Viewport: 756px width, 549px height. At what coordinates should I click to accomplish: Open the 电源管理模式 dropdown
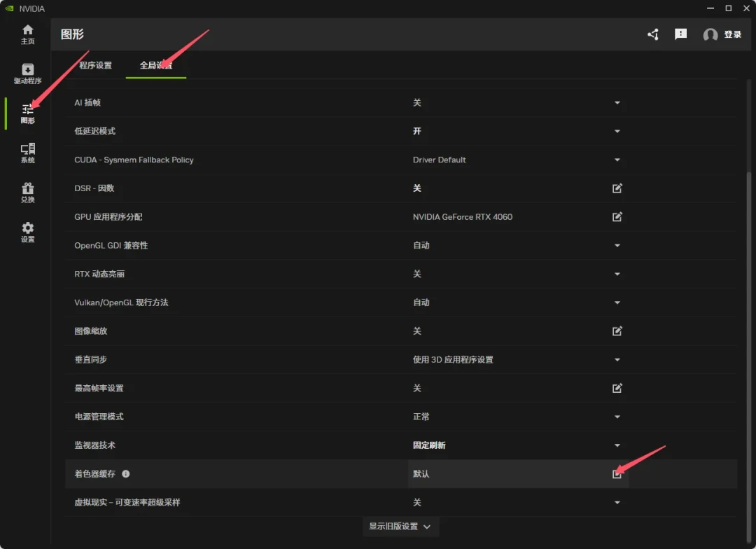click(x=617, y=417)
